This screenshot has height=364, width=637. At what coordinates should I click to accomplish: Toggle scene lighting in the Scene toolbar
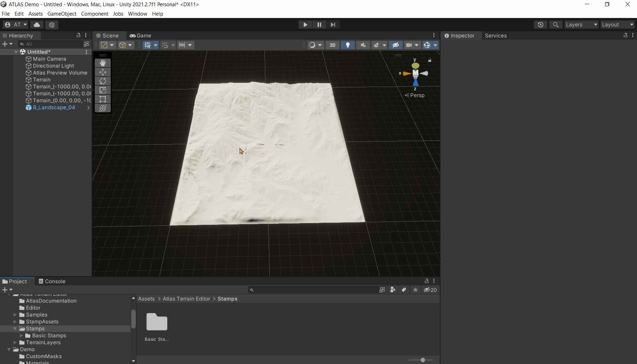click(x=348, y=45)
